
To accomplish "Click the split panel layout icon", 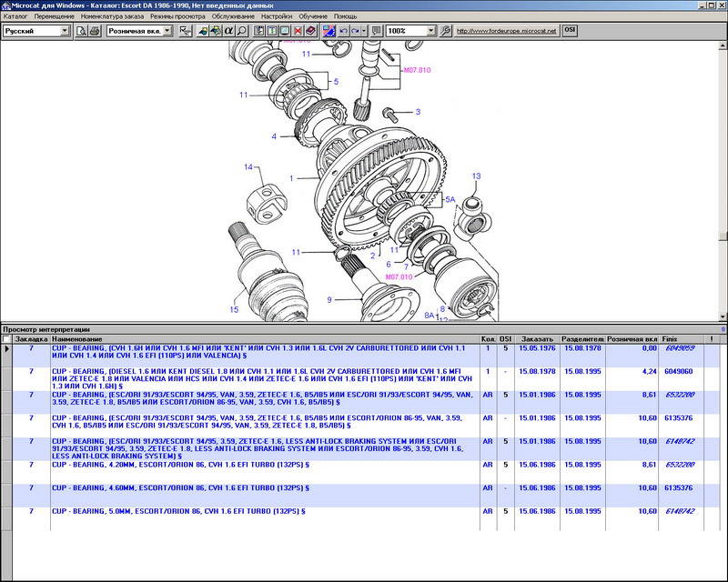I will tap(258, 31).
